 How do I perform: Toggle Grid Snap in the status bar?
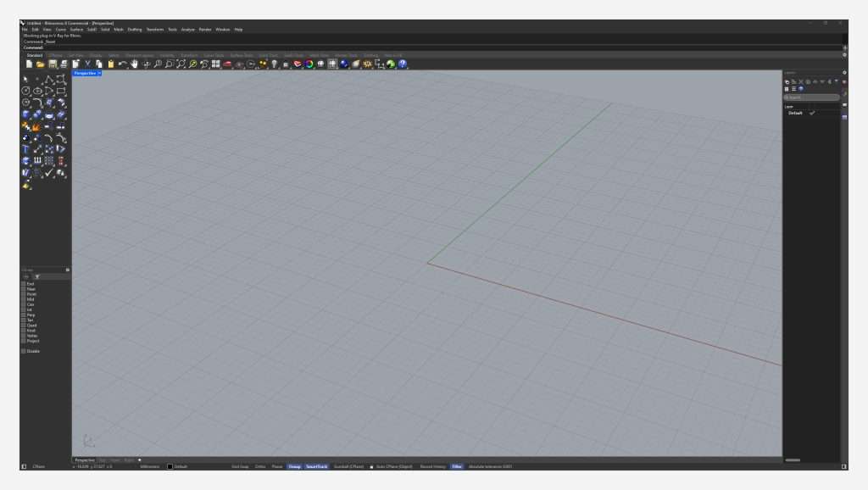240,467
